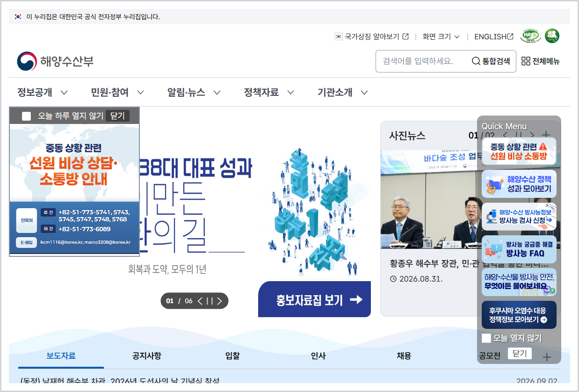The image size is (579, 392).
Task: Click the green certification badge icon
Action: 552,36
